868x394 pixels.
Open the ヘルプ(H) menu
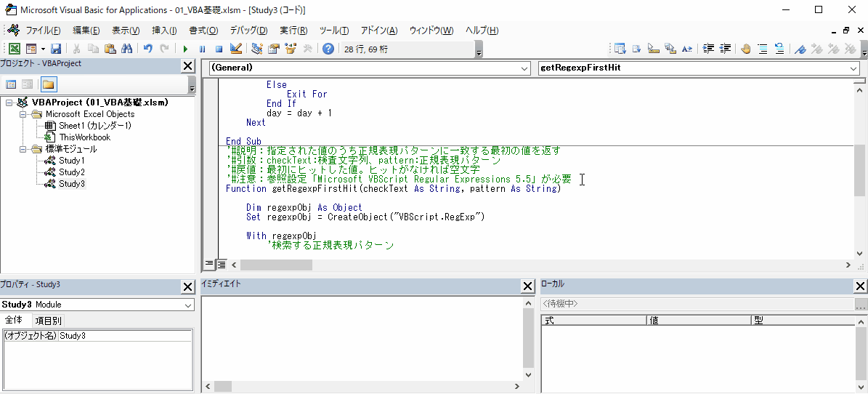click(482, 30)
